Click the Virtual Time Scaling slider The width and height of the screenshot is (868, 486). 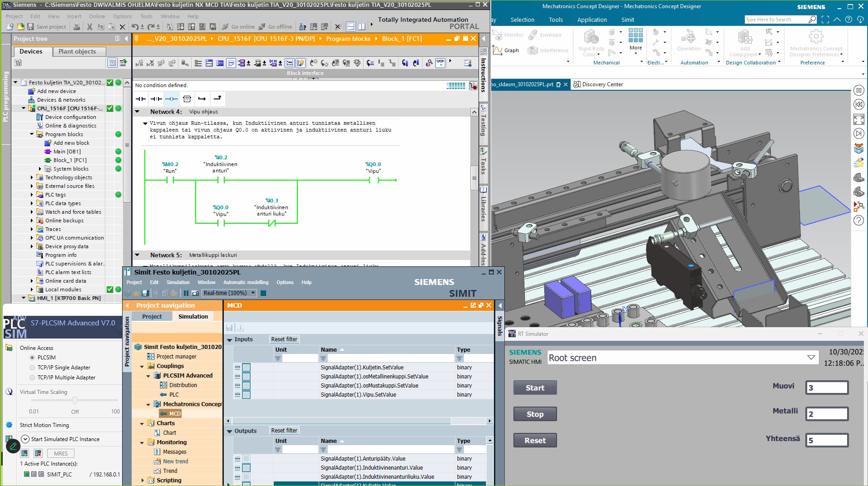74,400
